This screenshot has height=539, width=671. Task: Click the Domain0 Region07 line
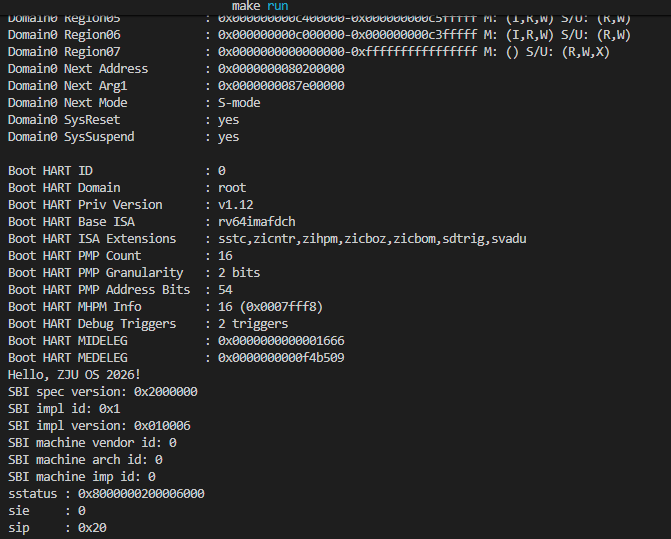pos(309,52)
